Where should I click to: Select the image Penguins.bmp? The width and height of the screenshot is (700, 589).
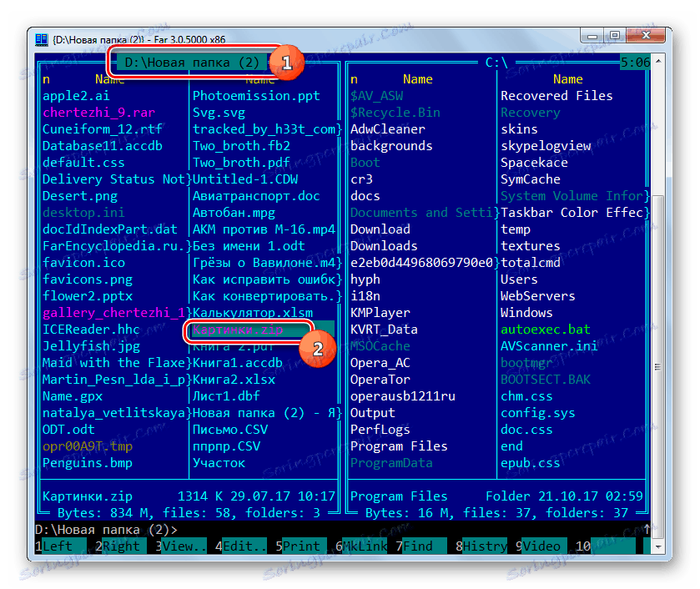tap(88, 463)
